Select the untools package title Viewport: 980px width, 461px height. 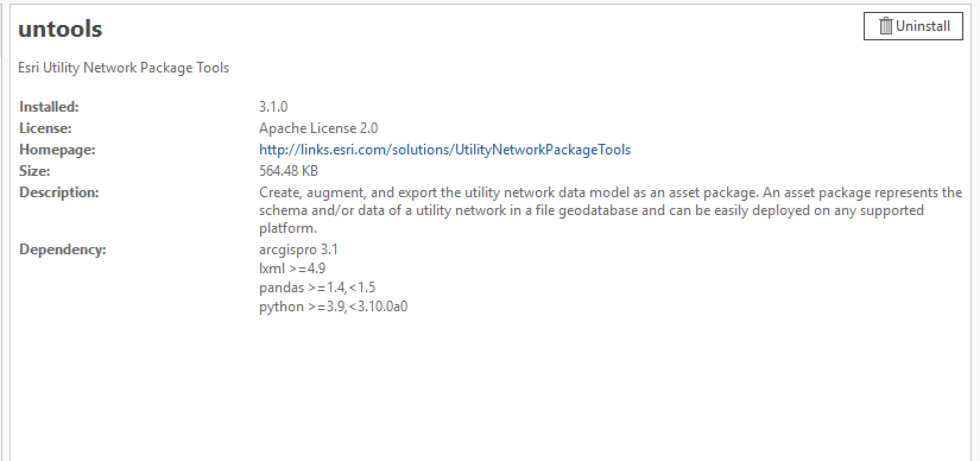59,28
